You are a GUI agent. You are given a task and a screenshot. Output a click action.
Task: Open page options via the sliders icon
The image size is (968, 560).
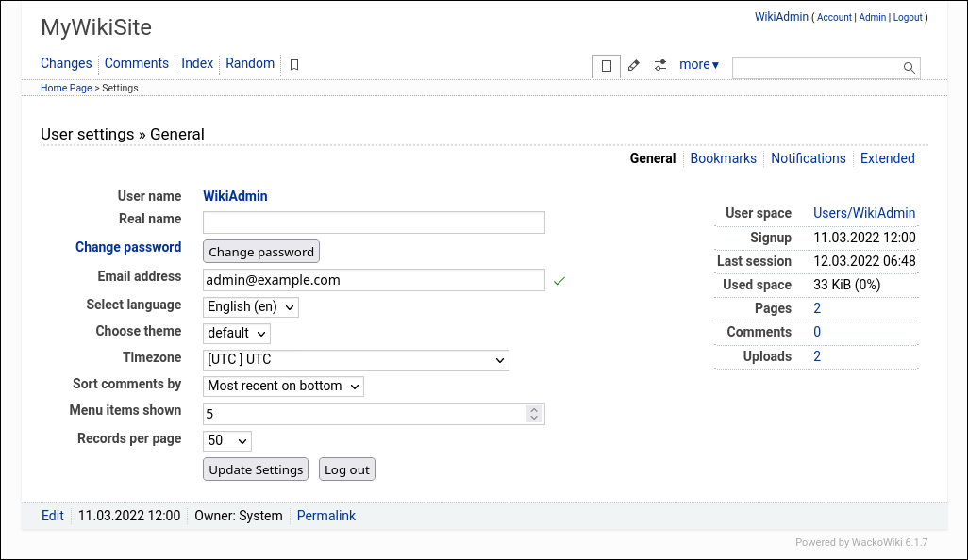(659, 65)
